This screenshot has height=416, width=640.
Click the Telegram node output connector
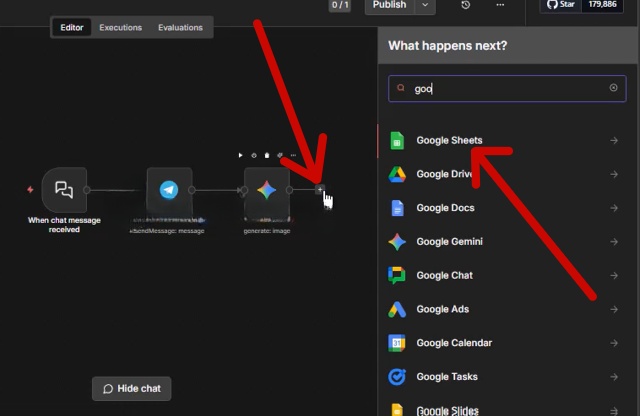point(192,190)
